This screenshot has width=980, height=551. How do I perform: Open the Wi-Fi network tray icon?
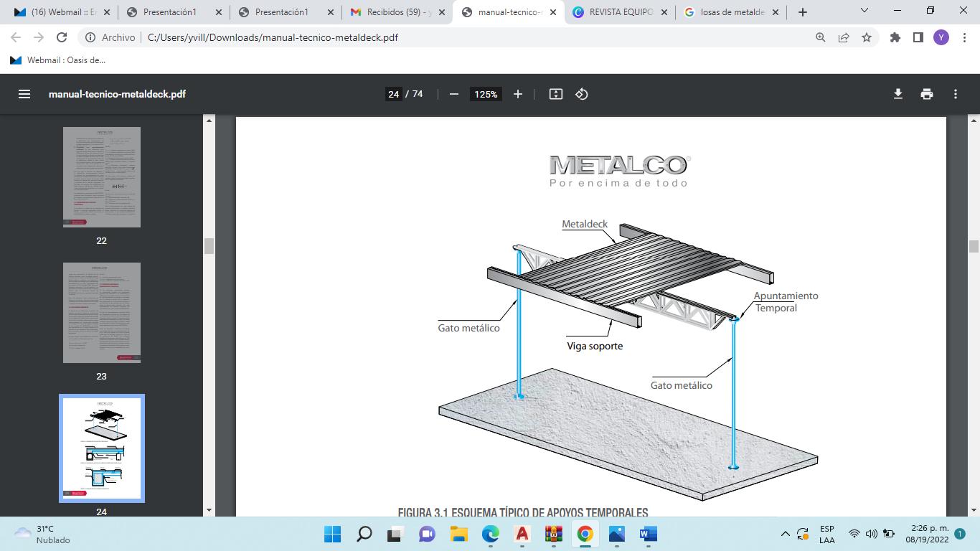coord(854,534)
